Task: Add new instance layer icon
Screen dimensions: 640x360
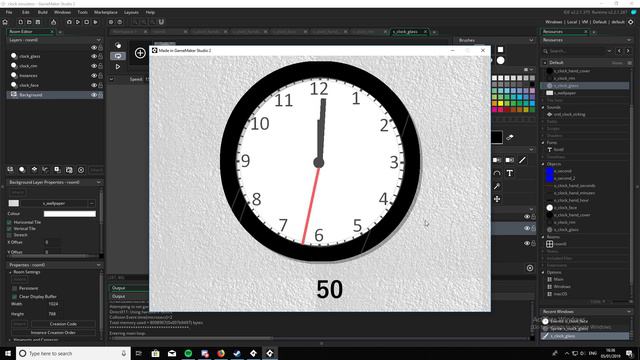Action: tap(22, 170)
